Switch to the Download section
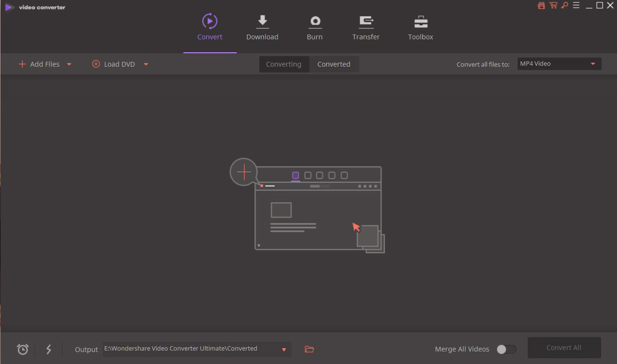 click(x=262, y=27)
